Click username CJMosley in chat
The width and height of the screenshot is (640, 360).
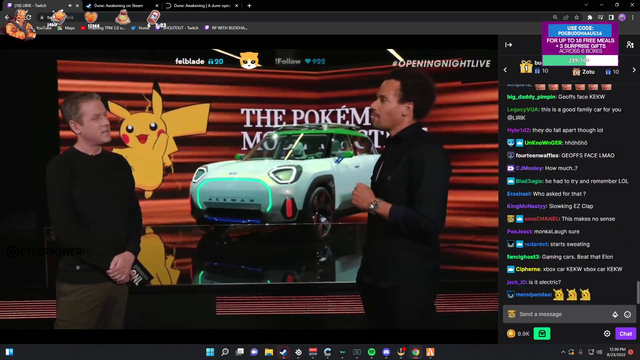tap(529, 168)
